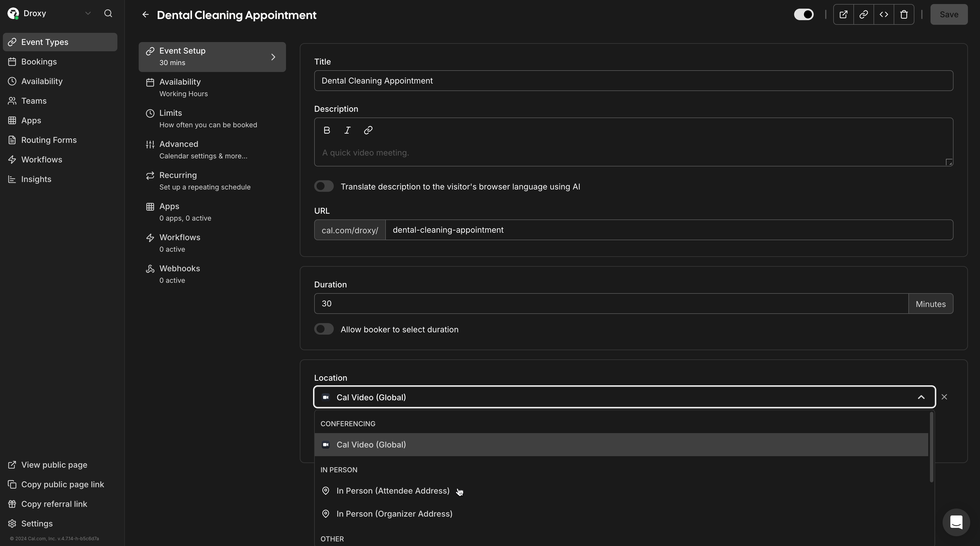Expand the Droxy account dropdown
The image size is (980, 546).
(88, 13)
